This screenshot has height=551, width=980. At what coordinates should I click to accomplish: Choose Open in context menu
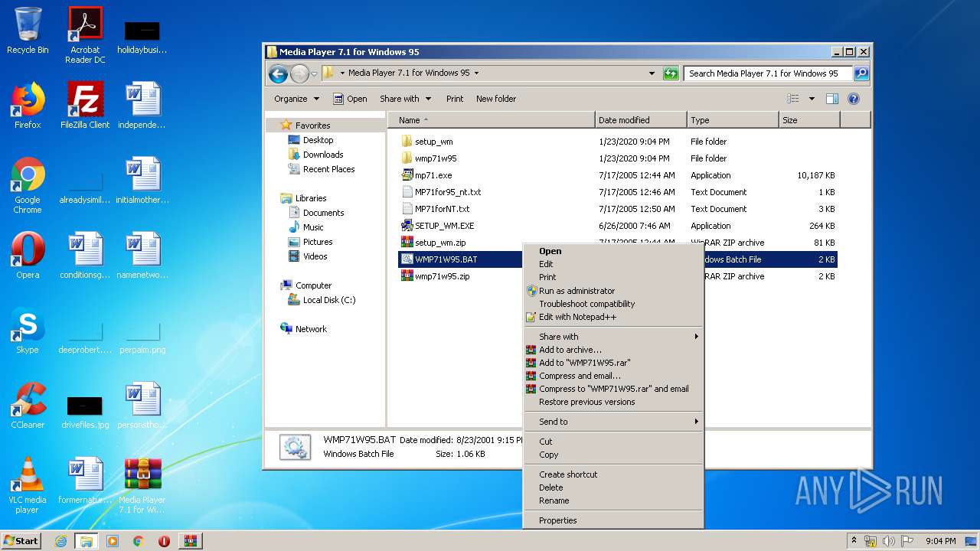coord(613,251)
